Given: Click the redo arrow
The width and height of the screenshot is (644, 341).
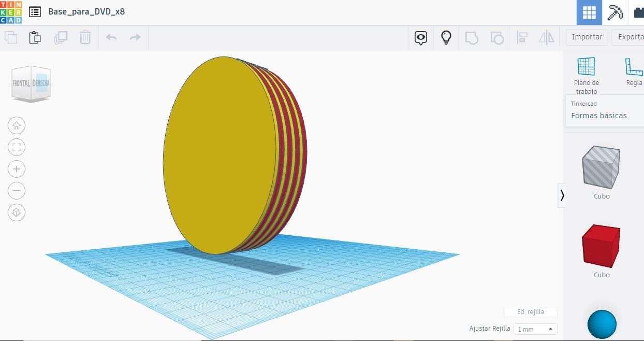Looking at the screenshot, I should click(135, 37).
